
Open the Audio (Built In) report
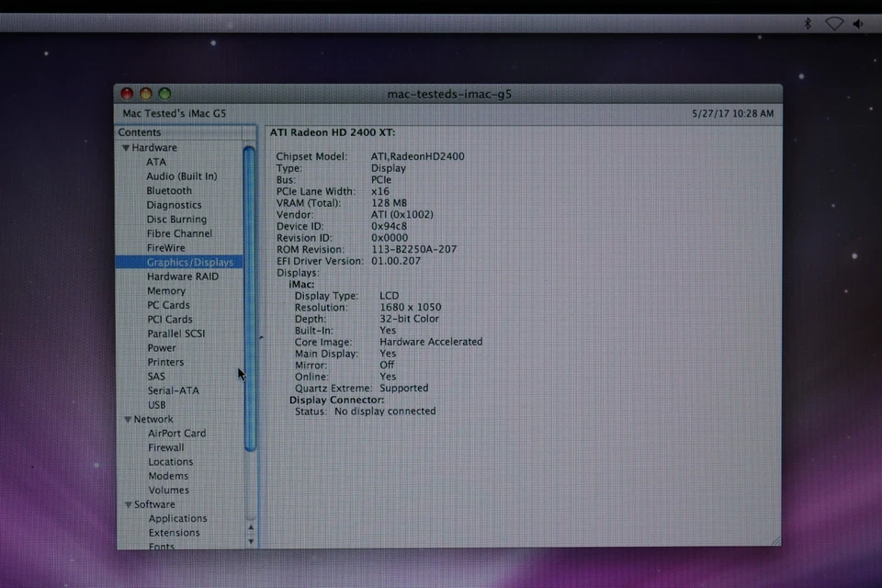tap(181, 175)
